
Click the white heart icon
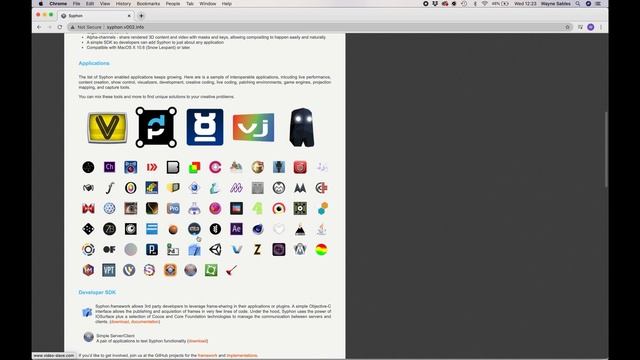click(279, 229)
